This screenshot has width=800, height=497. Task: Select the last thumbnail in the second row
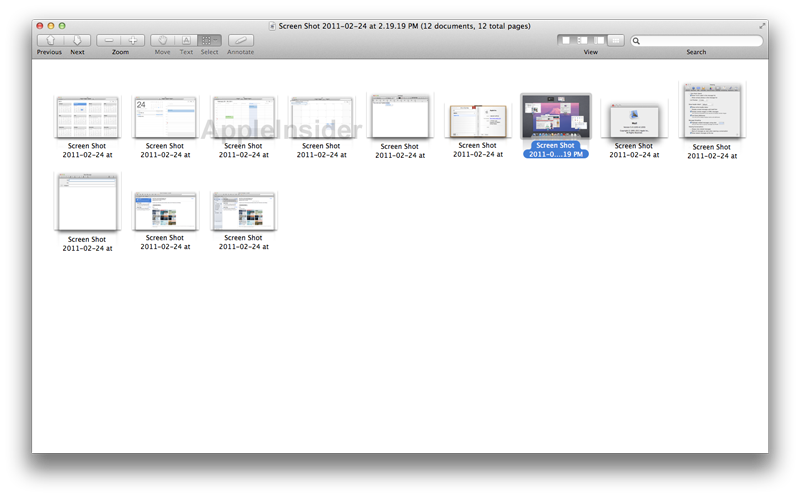coord(243,211)
